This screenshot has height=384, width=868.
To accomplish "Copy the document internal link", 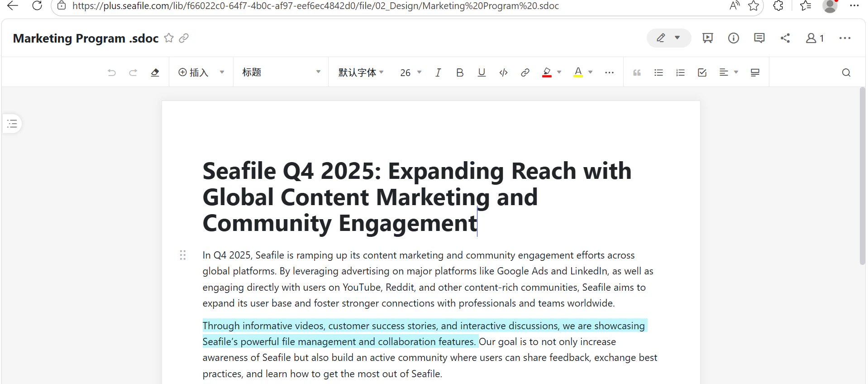I will click(184, 38).
